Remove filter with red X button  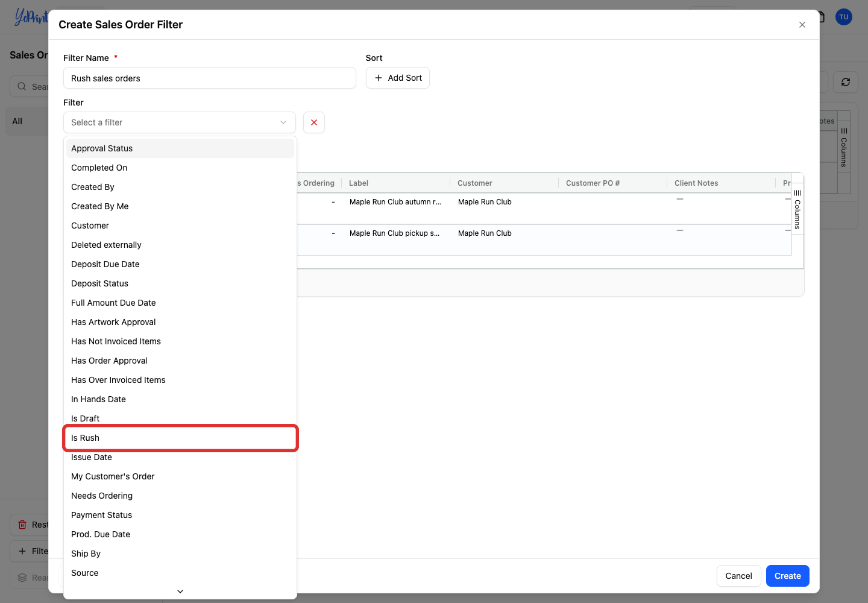coord(314,122)
